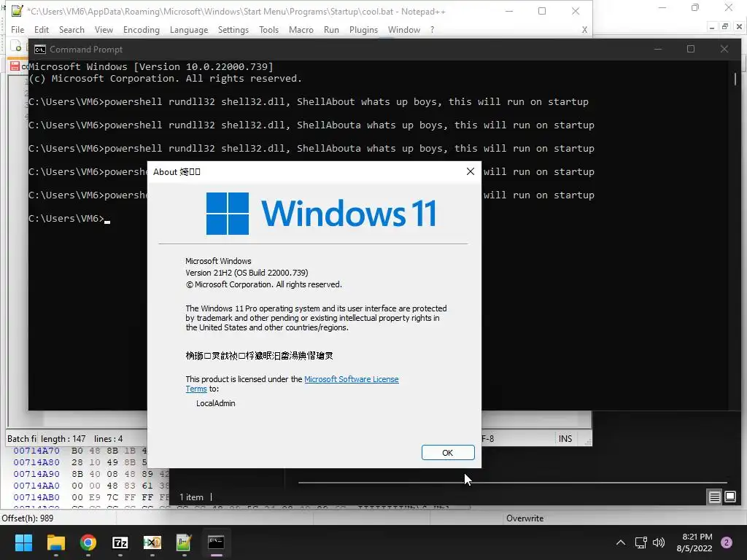Maximize the Command Prompt window
747x560 pixels.
coord(691,49)
